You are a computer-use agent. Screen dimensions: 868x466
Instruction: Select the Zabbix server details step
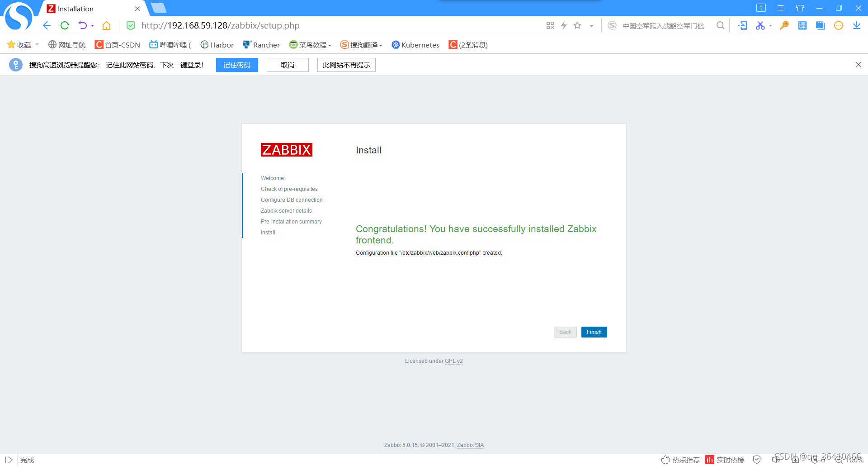tap(286, 211)
